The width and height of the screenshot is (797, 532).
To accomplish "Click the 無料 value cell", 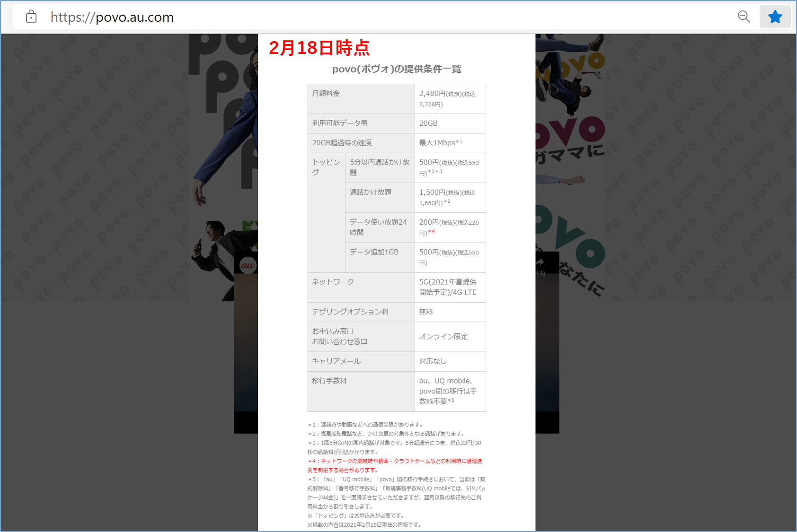I will [x=450, y=312].
